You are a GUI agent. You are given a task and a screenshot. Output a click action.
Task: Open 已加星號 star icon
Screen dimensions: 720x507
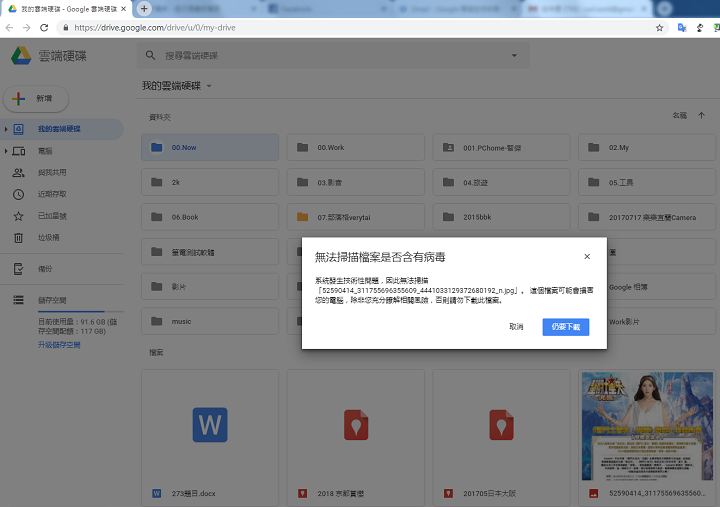tap(18, 216)
